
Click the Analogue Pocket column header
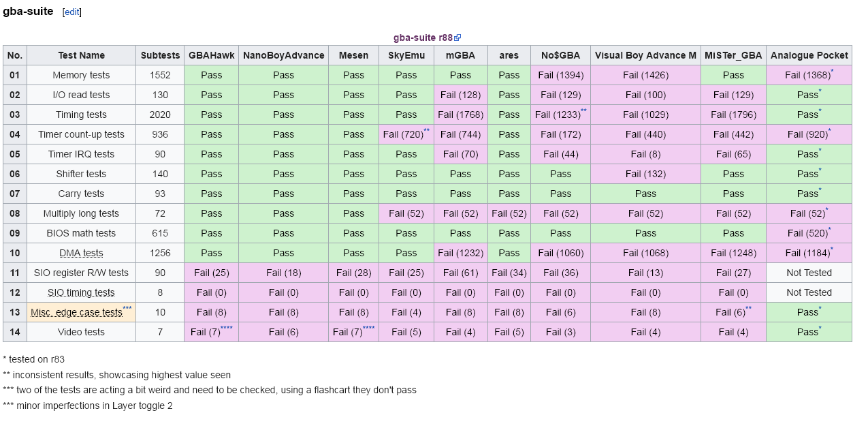tap(809, 55)
